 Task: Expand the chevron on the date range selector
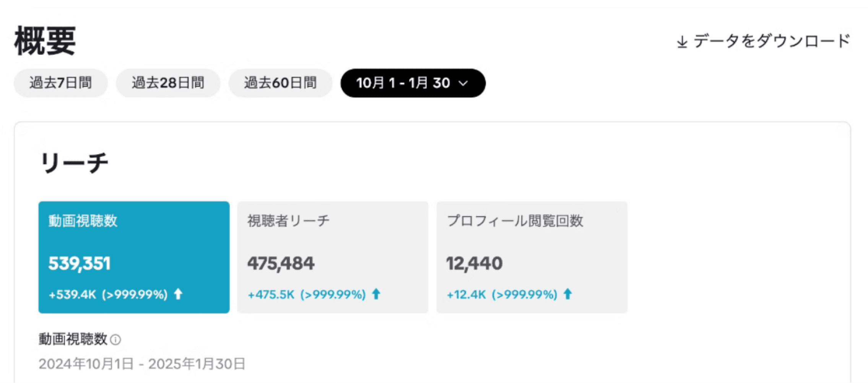[464, 83]
